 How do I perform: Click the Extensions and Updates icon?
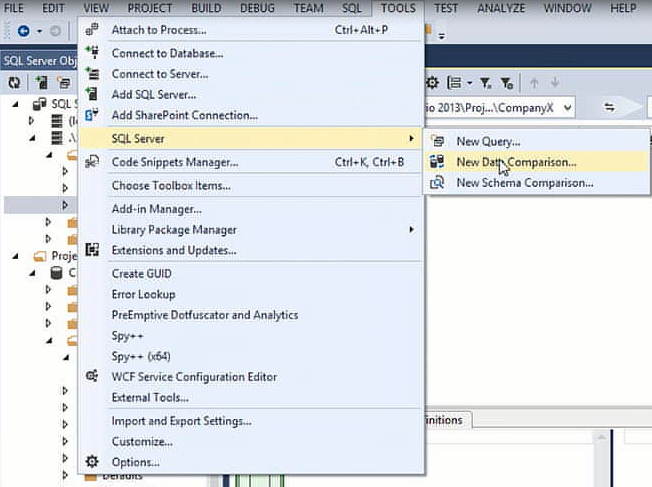click(x=92, y=250)
